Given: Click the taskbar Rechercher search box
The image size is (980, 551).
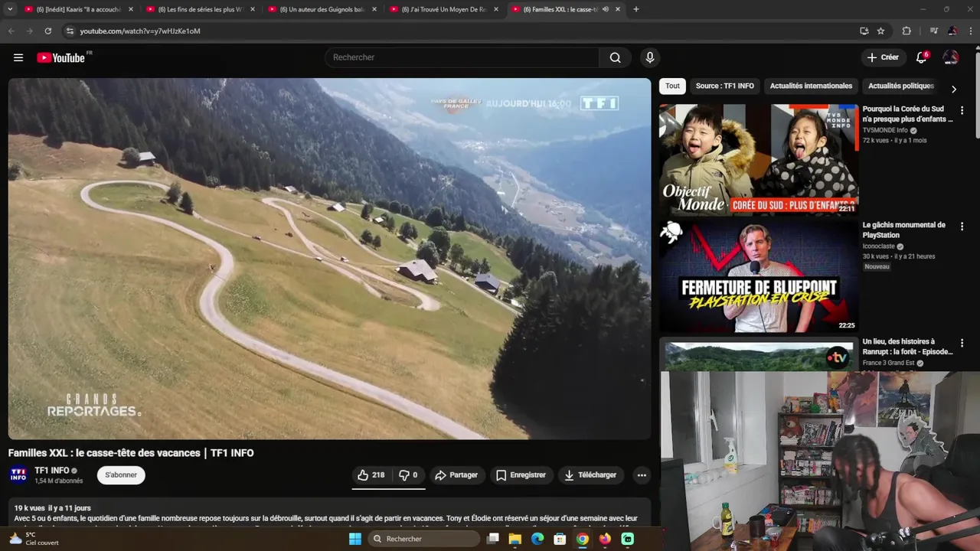Looking at the screenshot, I should pyautogui.click(x=423, y=539).
